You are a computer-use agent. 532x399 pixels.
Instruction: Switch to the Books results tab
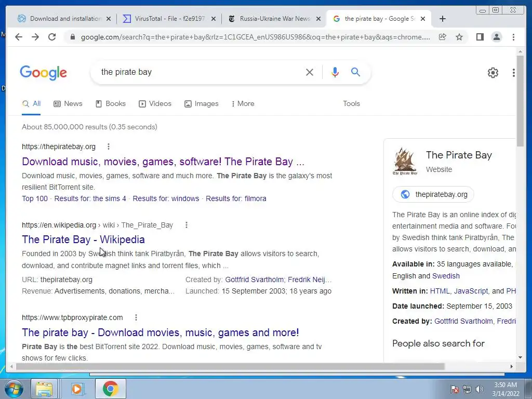point(111,103)
